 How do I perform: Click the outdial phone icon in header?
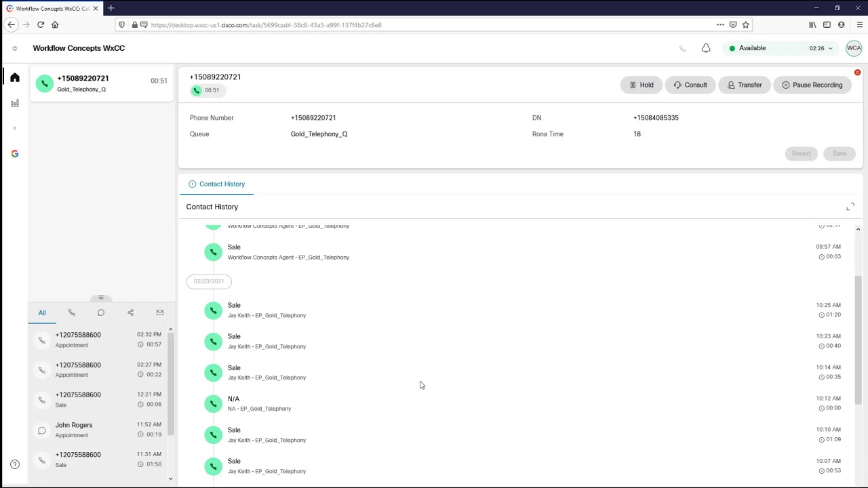(x=683, y=48)
